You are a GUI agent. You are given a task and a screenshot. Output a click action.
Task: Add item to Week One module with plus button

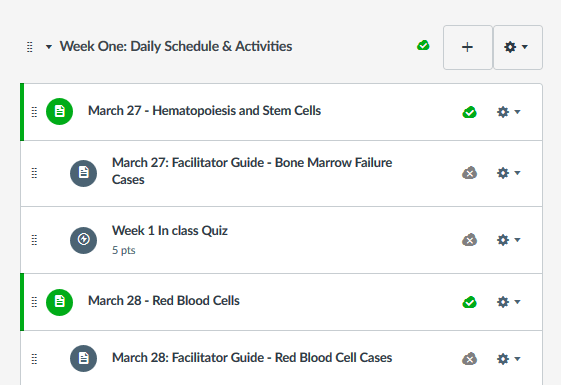(x=468, y=47)
